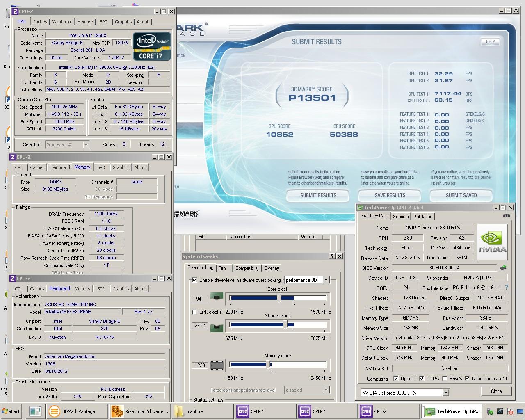
Task: Switch to Compatibility tab in System tweaks
Action: [x=247, y=268]
